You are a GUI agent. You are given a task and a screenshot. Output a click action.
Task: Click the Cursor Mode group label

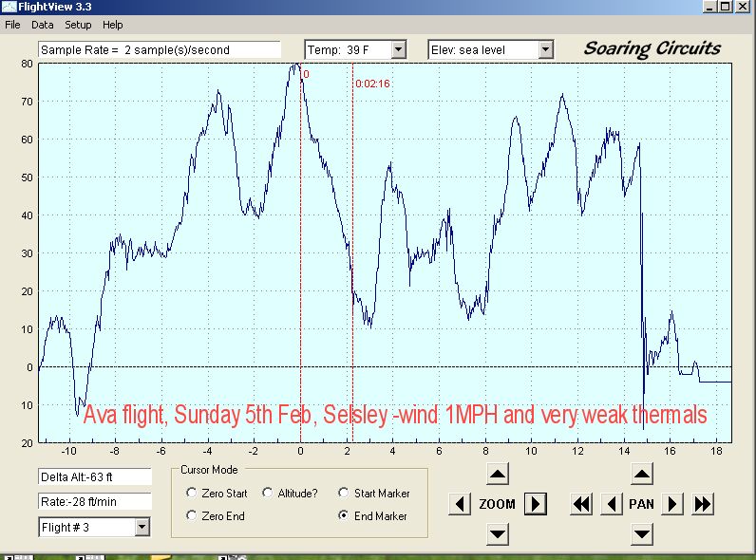[x=209, y=470]
